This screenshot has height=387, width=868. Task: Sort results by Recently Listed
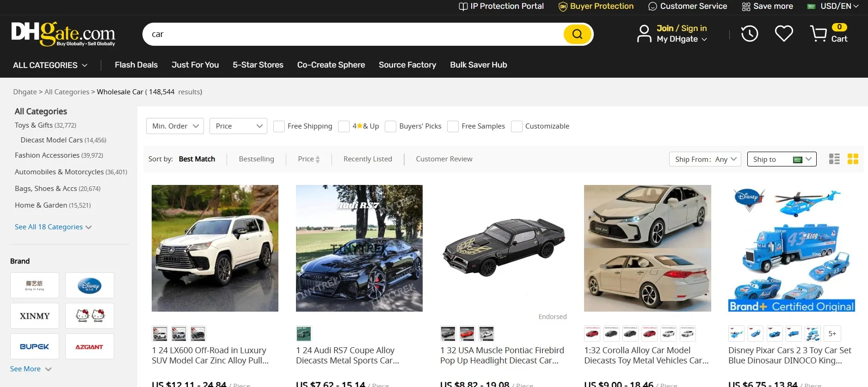click(368, 159)
